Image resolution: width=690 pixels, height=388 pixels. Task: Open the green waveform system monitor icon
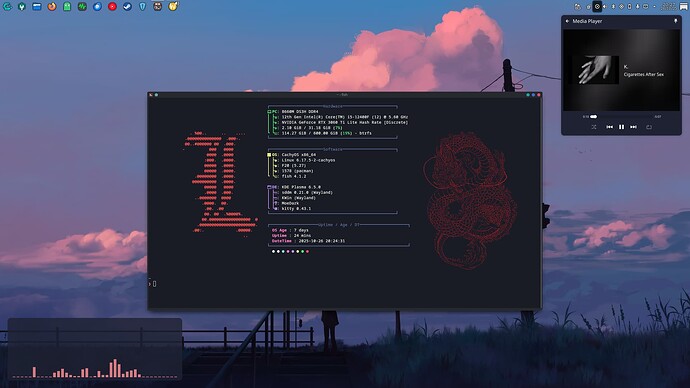click(82, 6)
